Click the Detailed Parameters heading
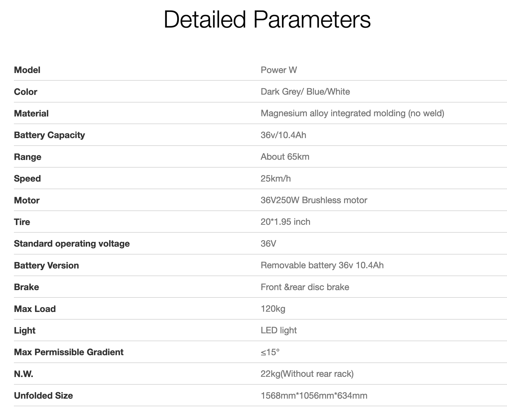Screen dimensions: 507x420 tap(267, 20)
